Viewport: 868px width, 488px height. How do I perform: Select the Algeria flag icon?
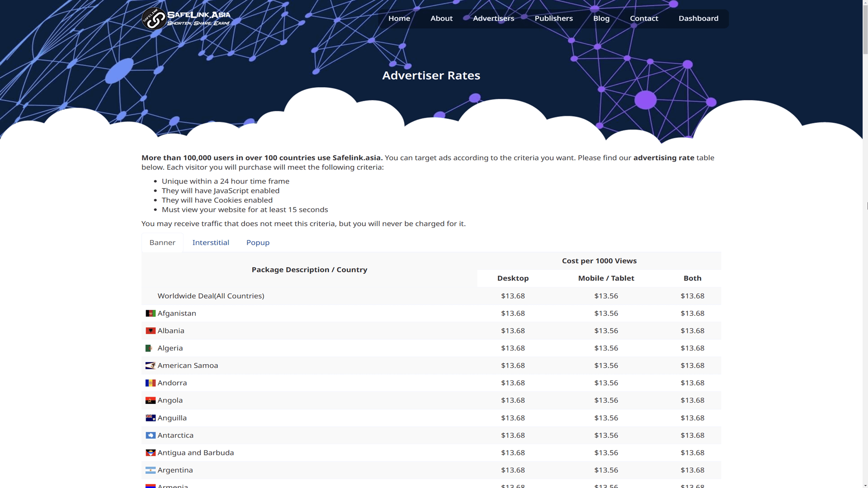pyautogui.click(x=150, y=348)
